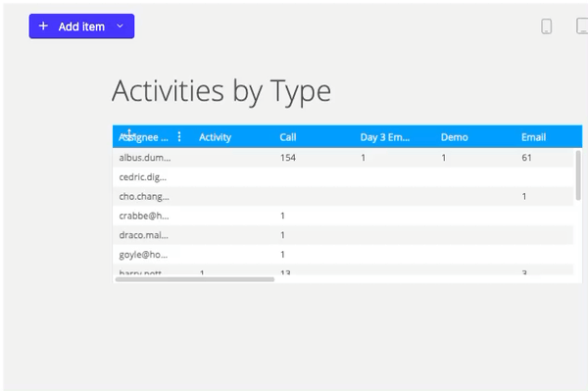Select the draco.mal... row name

pos(144,235)
